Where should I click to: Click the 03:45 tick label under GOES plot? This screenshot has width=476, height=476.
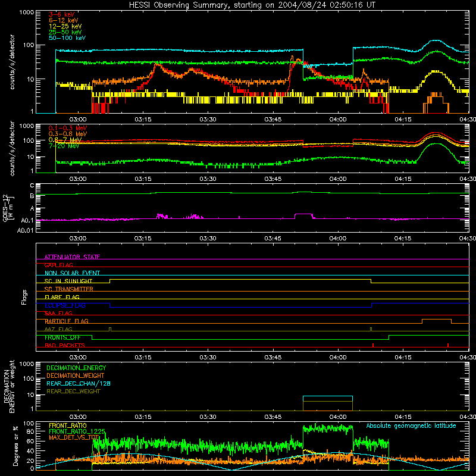[273, 239]
